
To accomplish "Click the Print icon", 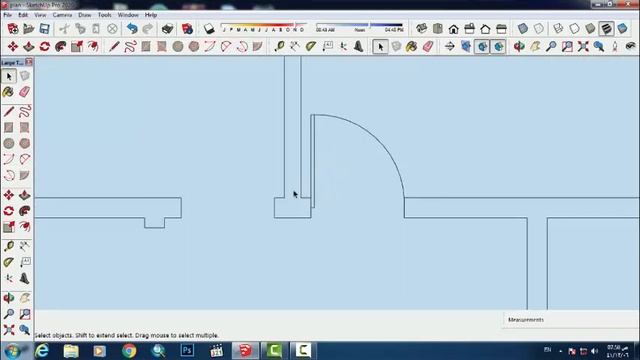I will click(167, 29).
